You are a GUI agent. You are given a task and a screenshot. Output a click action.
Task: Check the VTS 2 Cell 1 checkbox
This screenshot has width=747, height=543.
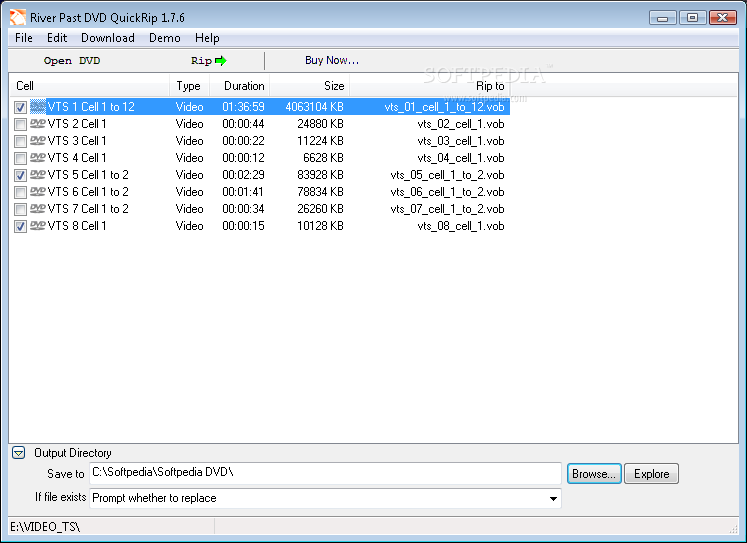coord(20,124)
